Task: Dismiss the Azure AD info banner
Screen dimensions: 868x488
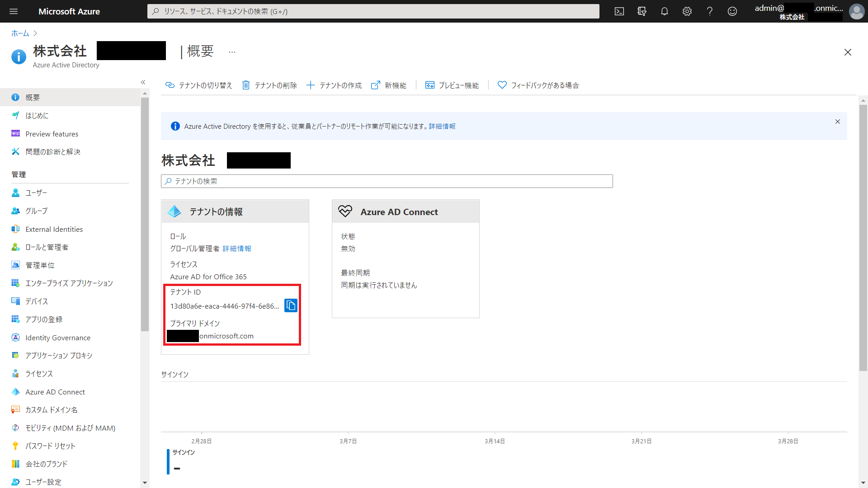Action: point(838,122)
